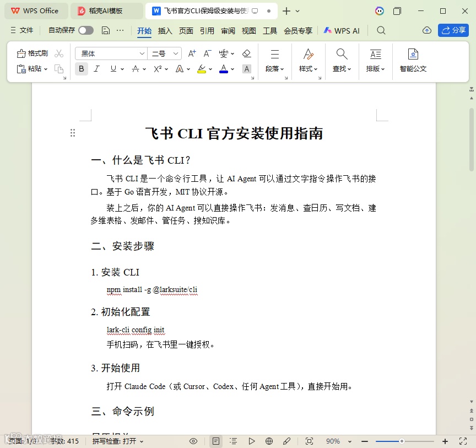Toggle underline formatting
476x448 pixels.
(113, 69)
